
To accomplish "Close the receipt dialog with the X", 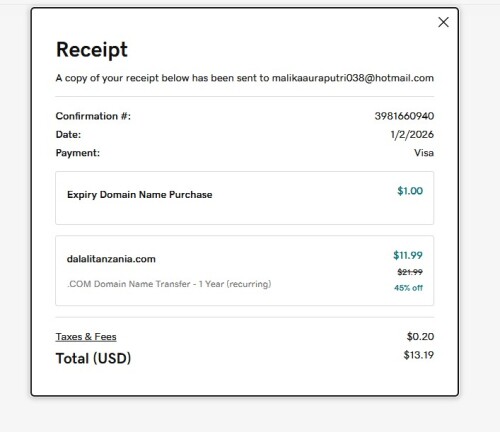I will [x=443, y=22].
